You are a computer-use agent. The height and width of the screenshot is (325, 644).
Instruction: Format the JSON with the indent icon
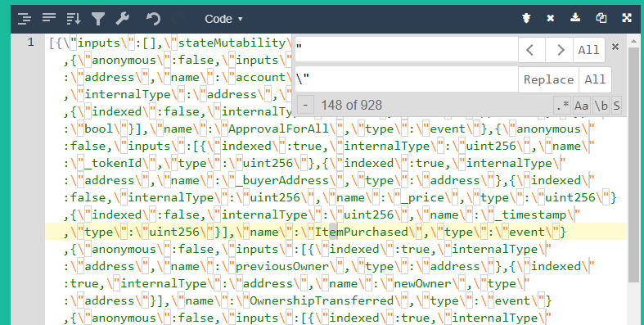[x=25, y=19]
